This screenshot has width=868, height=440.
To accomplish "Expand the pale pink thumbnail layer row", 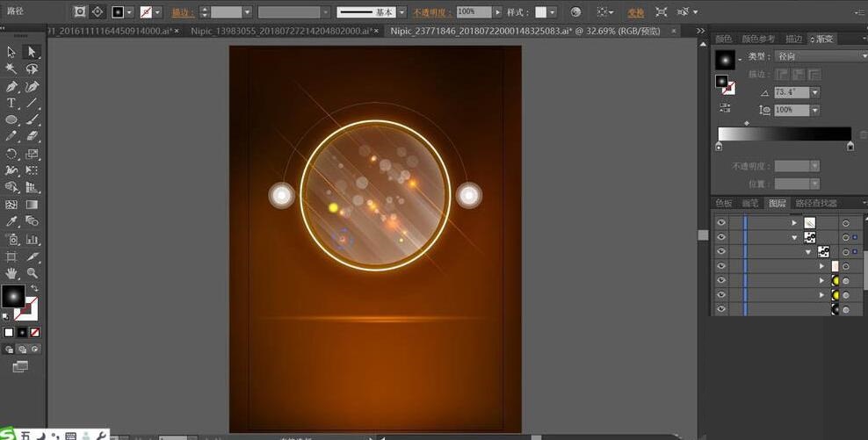I will click(x=822, y=266).
